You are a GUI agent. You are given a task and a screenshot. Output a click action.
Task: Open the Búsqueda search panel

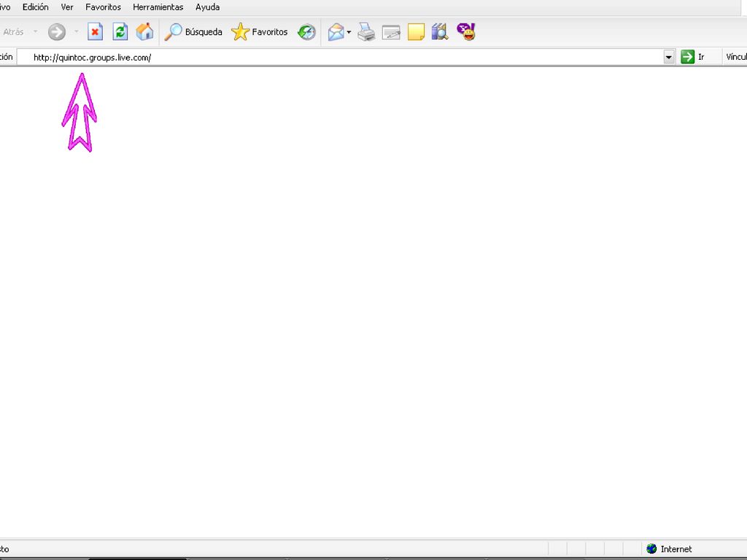[193, 32]
